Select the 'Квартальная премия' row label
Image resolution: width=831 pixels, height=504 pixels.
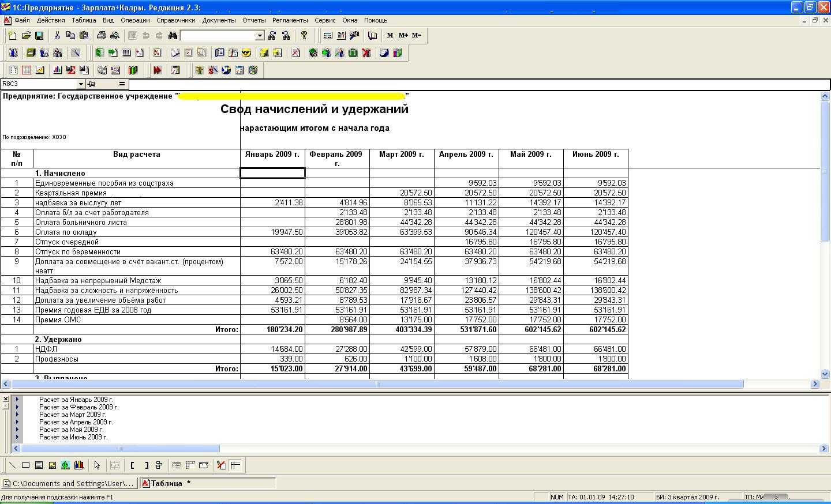[71, 193]
